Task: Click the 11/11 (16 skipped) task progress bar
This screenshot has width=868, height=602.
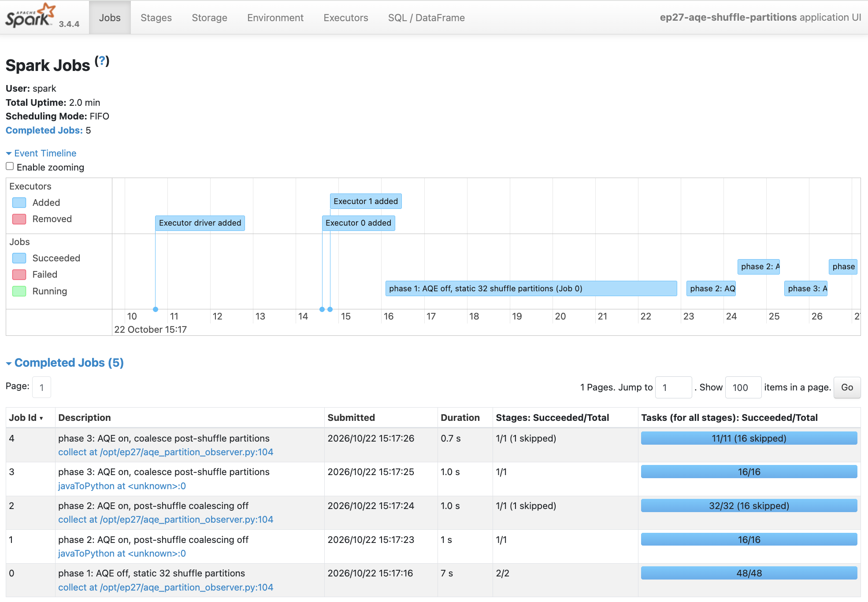Action: tap(749, 438)
